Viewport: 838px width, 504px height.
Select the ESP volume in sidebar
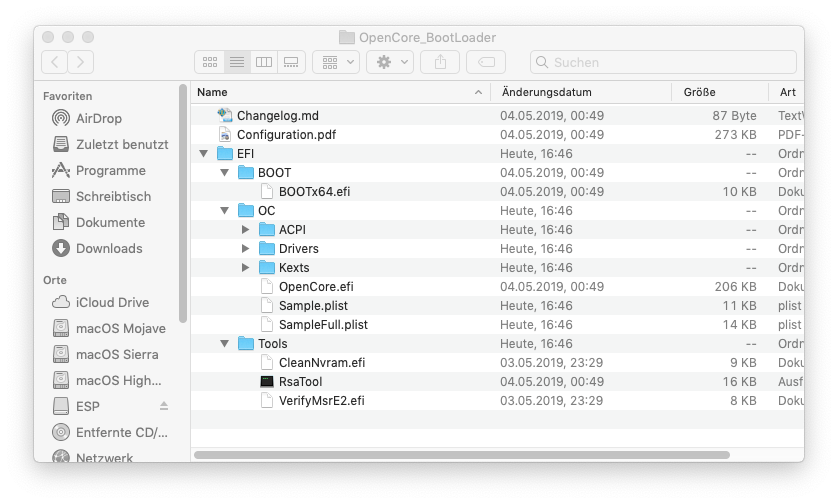[x=76, y=406]
